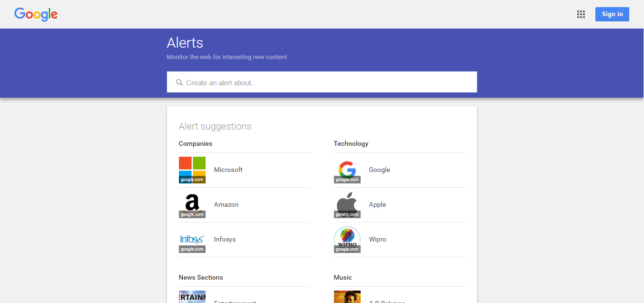The image size is (644, 303).
Task: Select the Amazon alert suggestion text
Action: pos(226,204)
